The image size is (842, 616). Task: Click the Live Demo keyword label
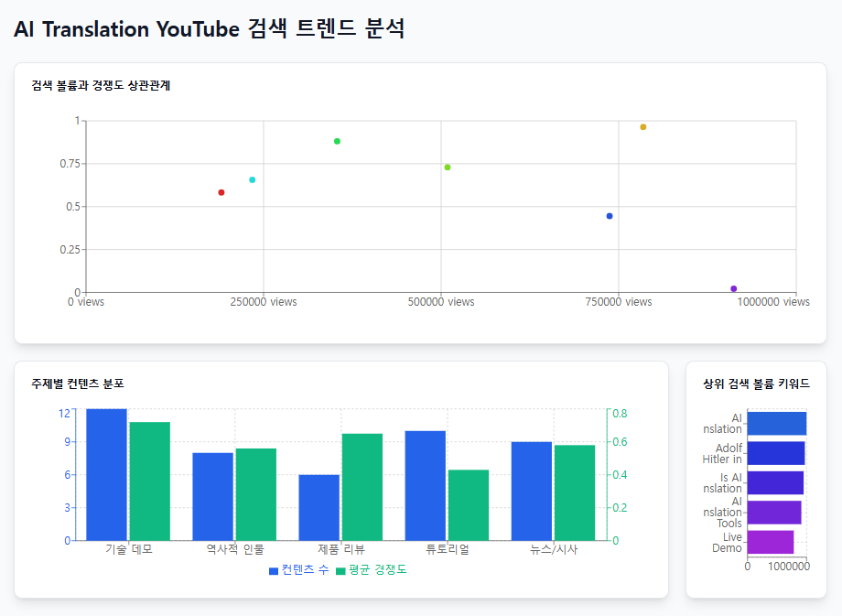[x=727, y=543]
